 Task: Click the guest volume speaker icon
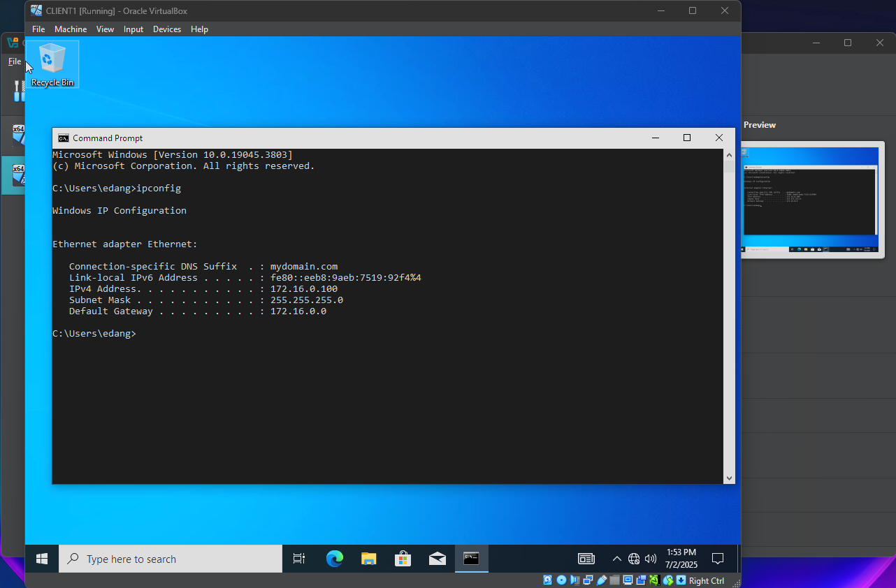pos(651,559)
